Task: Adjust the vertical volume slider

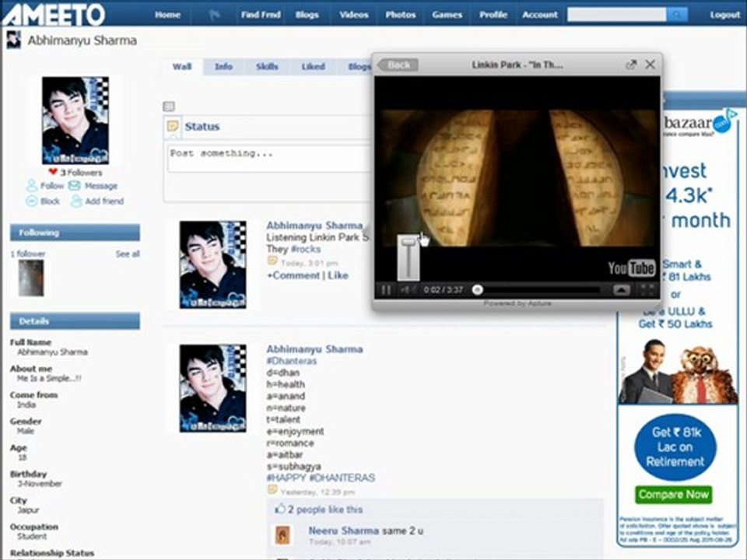Action: click(409, 257)
